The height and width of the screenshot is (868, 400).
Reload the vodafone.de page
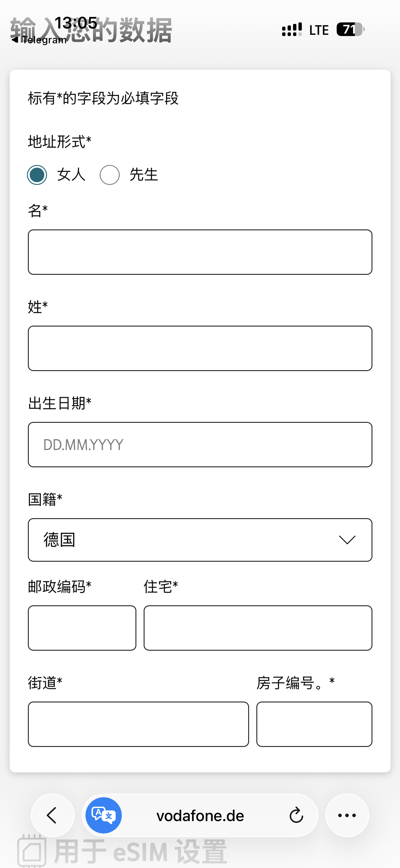click(296, 815)
